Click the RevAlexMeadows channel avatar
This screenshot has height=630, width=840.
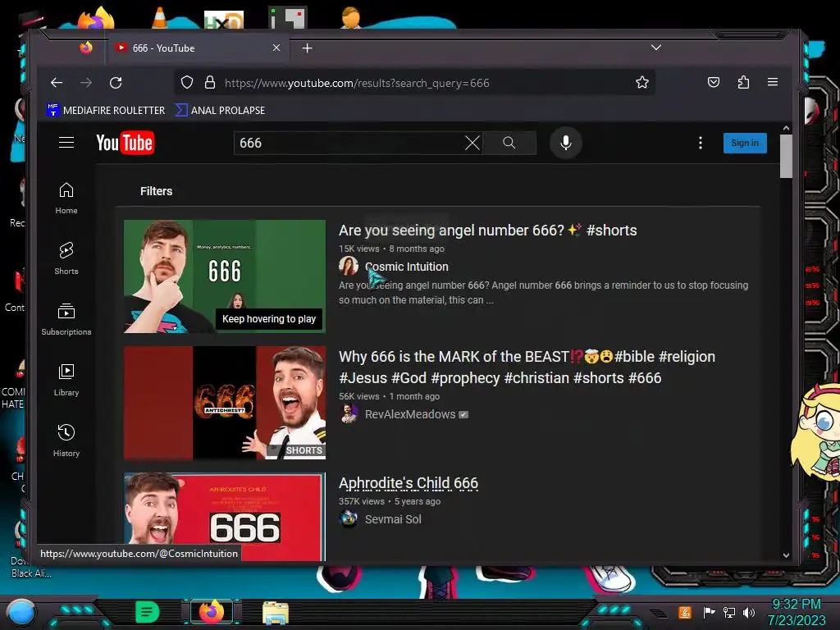pyautogui.click(x=349, y=414)
